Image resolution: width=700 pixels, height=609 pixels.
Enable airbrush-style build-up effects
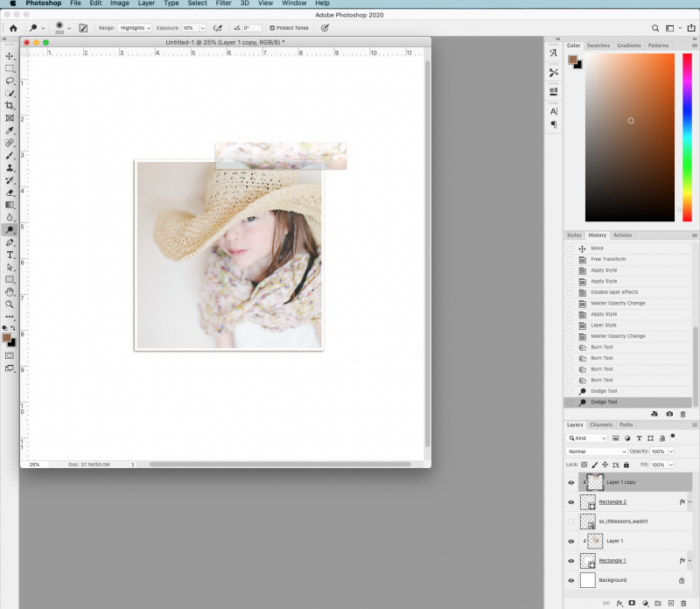point(217,28)
